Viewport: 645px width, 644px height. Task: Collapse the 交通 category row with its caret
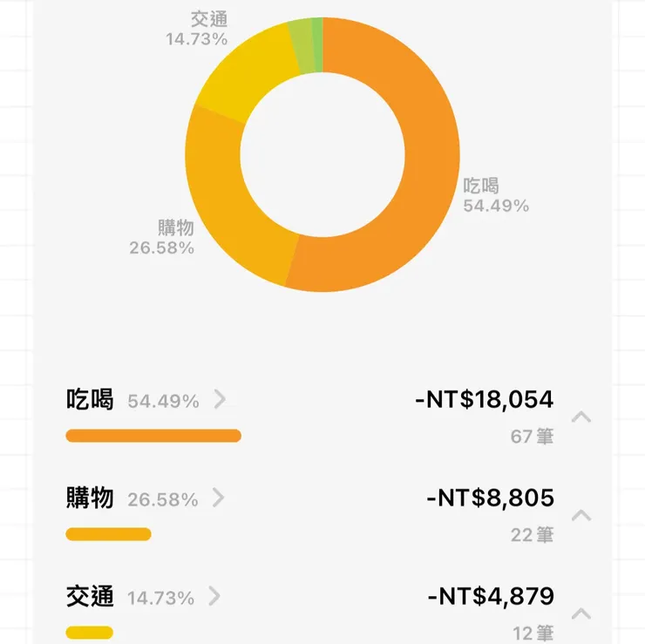pyautogui.click(x=581, y=613)
